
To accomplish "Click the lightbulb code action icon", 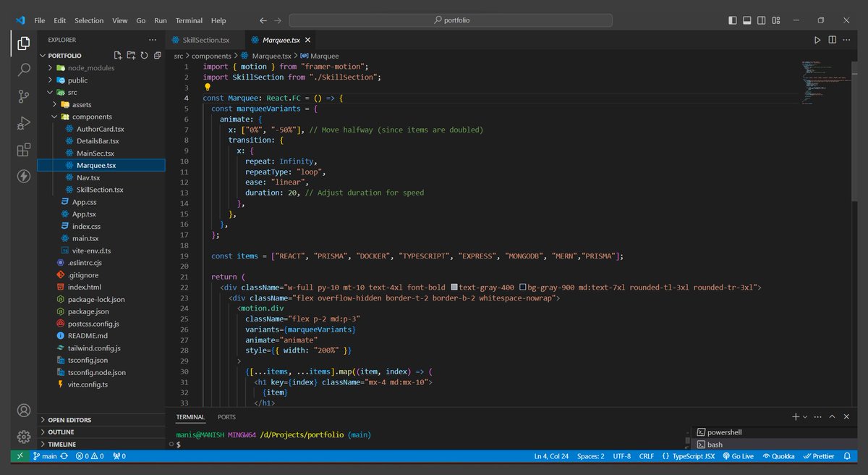I will tap(207, 86).
